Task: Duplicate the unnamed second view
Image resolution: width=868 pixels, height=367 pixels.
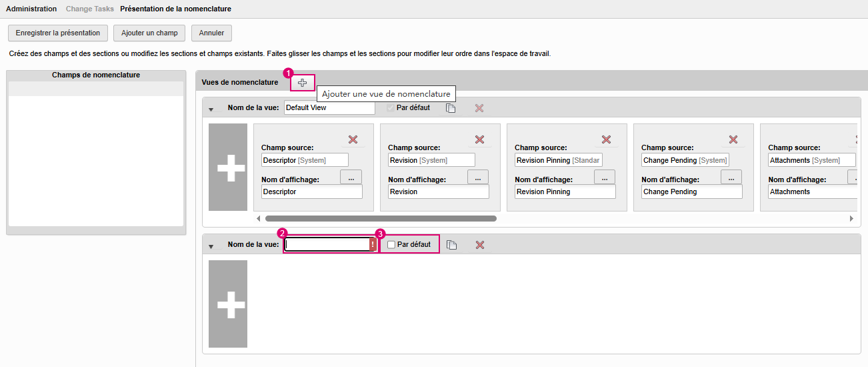Action: click(451, 245)
